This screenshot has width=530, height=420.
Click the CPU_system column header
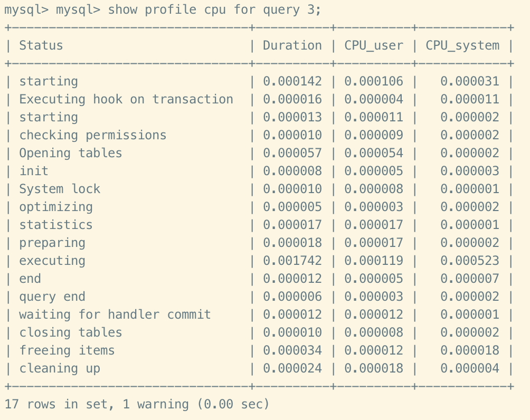click(462, 45)
